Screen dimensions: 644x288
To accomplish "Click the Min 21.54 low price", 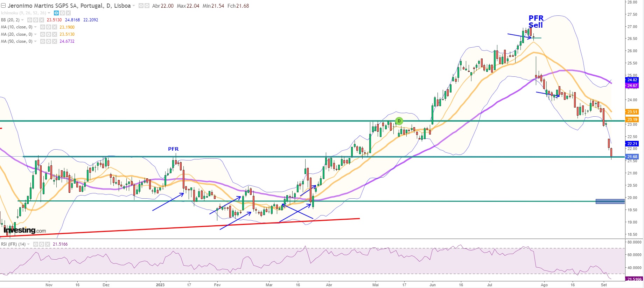I will (x=213, y=6).
